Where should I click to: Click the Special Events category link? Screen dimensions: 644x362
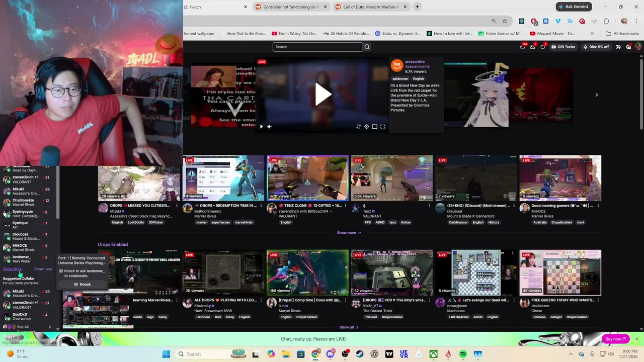[417, 66]
